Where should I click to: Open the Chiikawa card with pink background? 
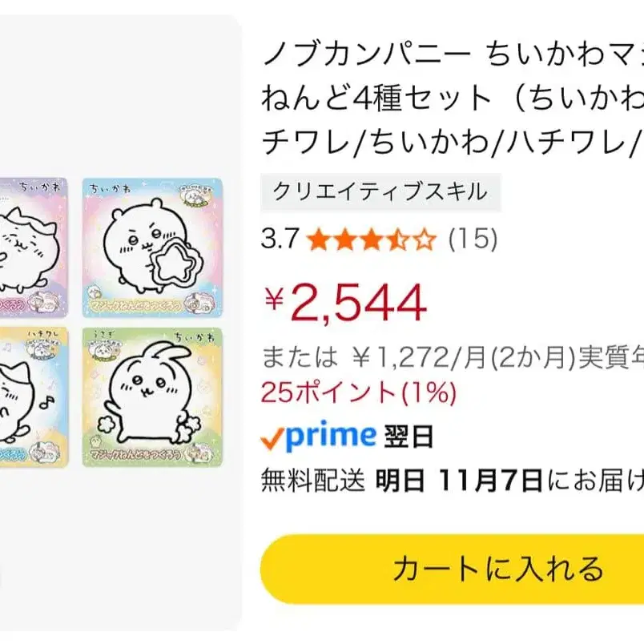click(152, 248)
